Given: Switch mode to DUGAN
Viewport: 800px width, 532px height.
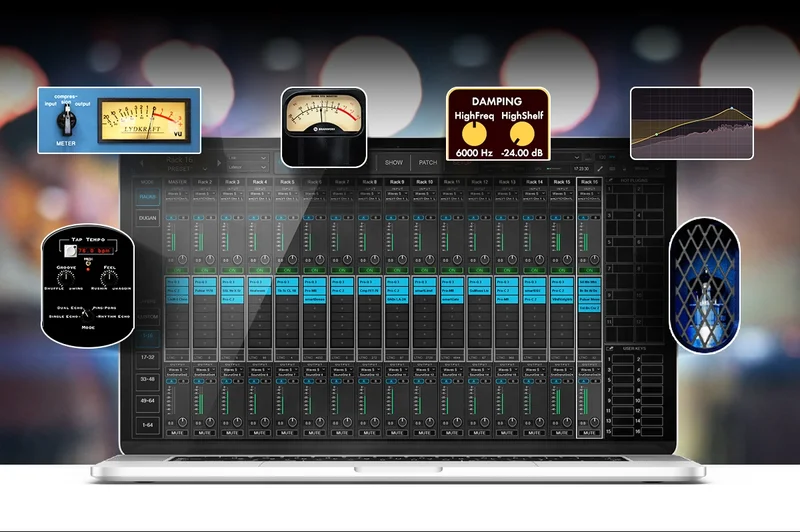Looking at the screenshot, I should [x=147, y=218].
